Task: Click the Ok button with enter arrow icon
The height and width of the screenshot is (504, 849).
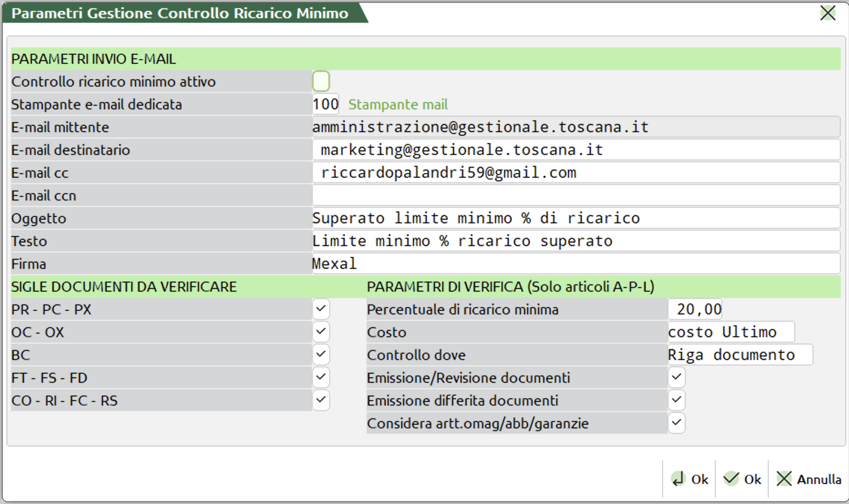Action: tap(689, 479)
